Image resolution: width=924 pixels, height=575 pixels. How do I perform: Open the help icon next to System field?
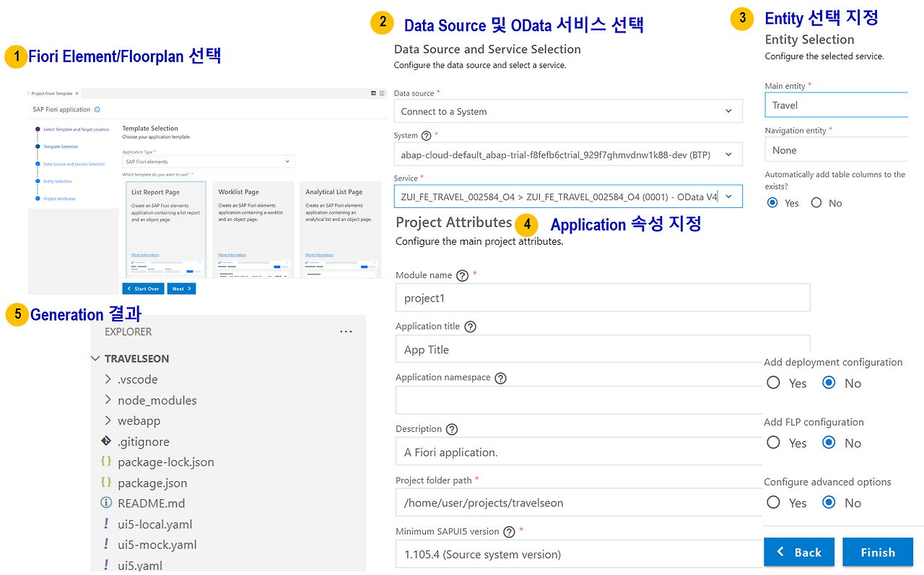(x=426, y=135)
